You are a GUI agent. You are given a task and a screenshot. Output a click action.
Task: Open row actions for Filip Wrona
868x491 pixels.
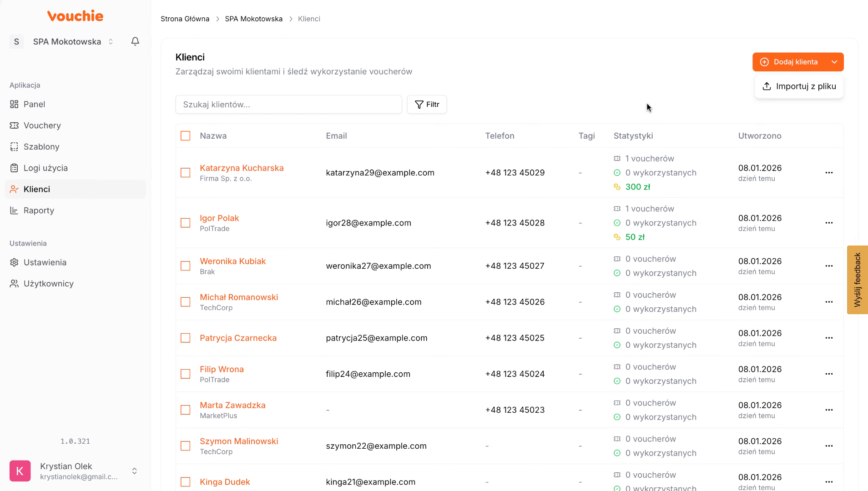click(x=828, y=374)
